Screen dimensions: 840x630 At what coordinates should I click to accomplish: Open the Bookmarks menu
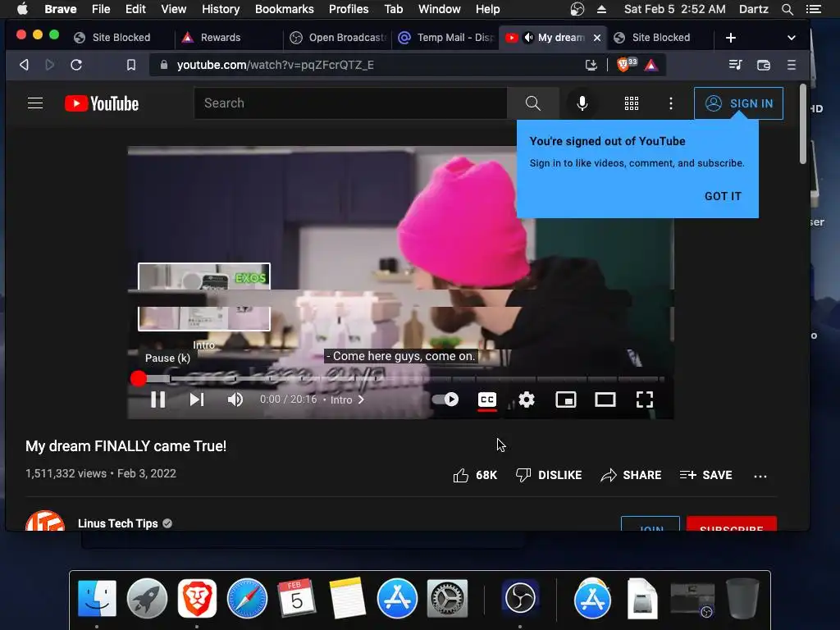[x=284, y=9]
